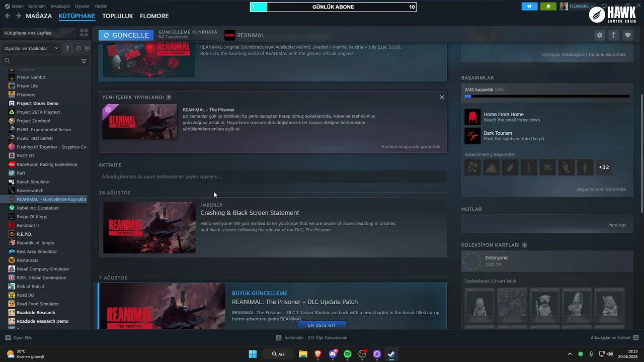
Task: Click the EN ÜSTE GİT button
Action: click(321, 325)
